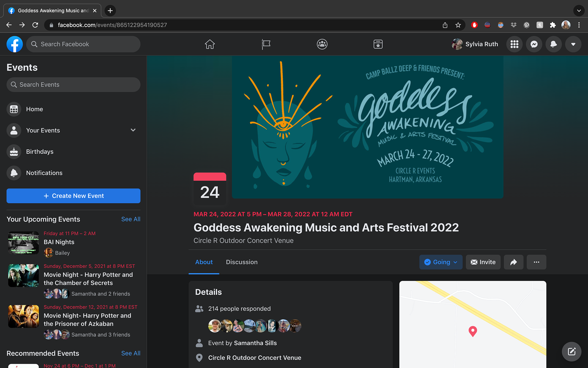
Task: Open the Pages flag icon
Action: [x=266, y=44]
